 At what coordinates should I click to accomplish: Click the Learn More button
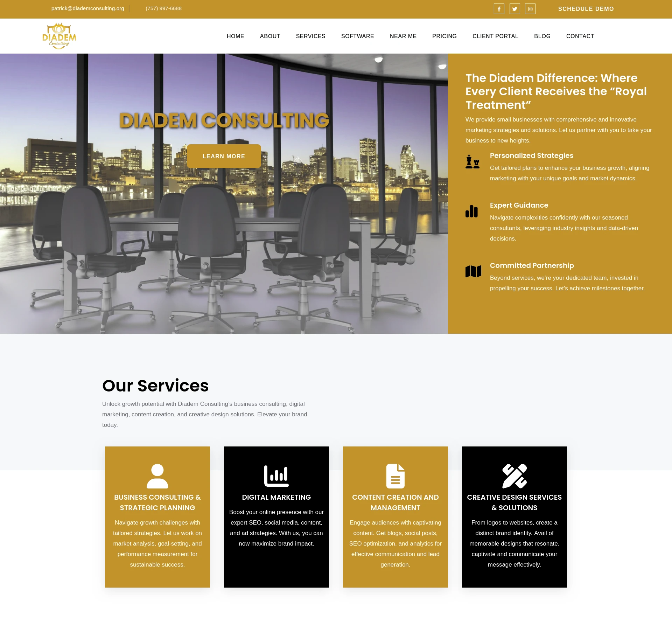tap(224, 156)
